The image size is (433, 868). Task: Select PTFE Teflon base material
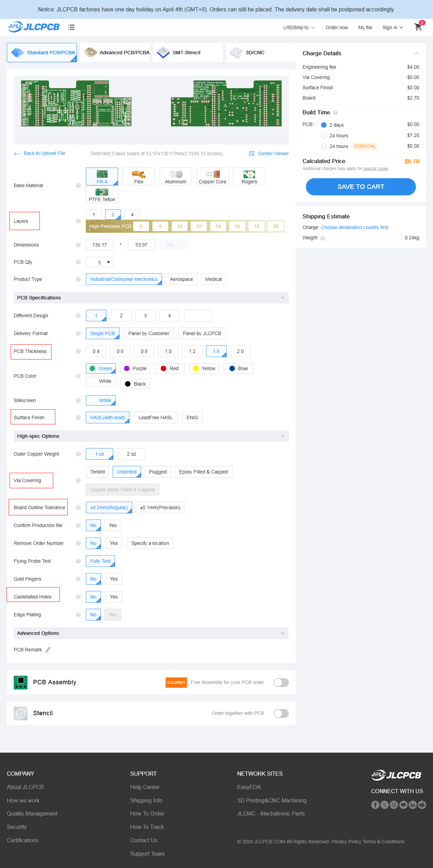(x=102, y=194)
